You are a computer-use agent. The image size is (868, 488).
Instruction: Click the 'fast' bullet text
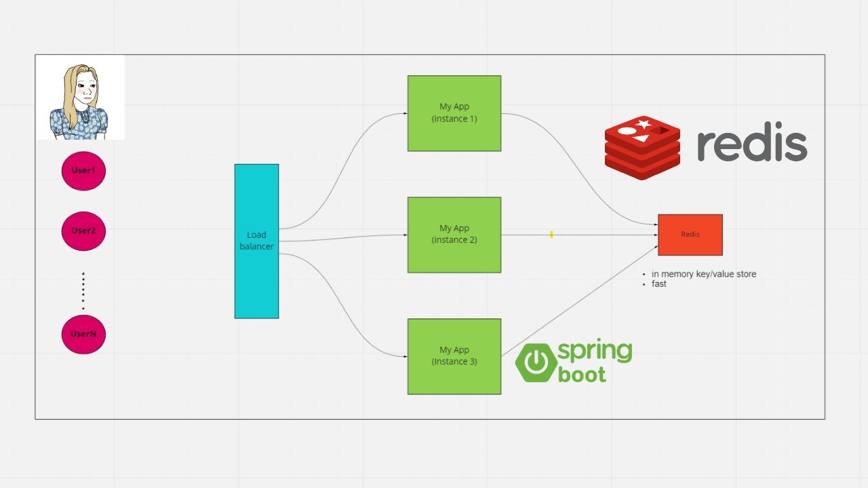coord(659,284)
